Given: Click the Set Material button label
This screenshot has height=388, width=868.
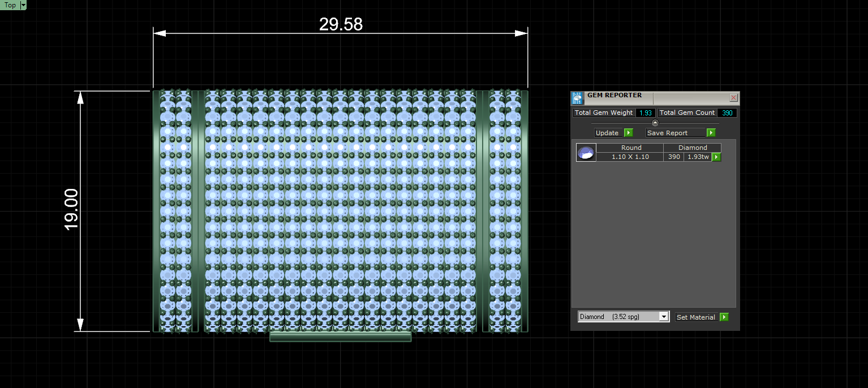Looking at the screenshot, I should click(696, 317).
